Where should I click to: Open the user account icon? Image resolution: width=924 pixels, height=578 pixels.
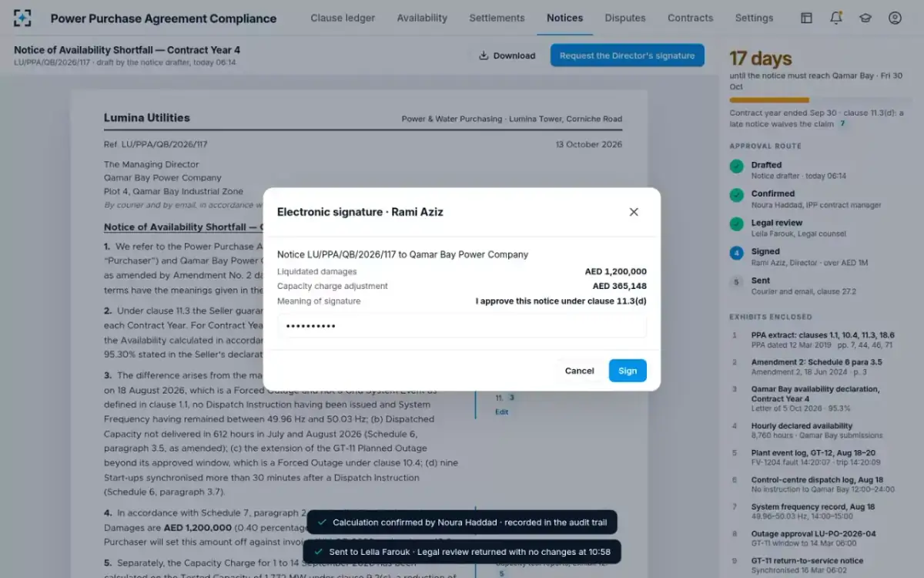tap(895, 18)
